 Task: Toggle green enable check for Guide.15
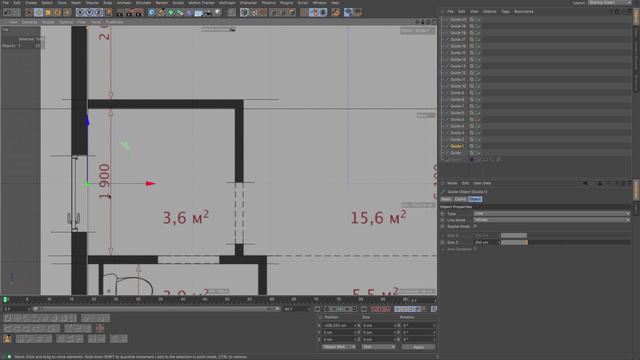tap(478, 53)
